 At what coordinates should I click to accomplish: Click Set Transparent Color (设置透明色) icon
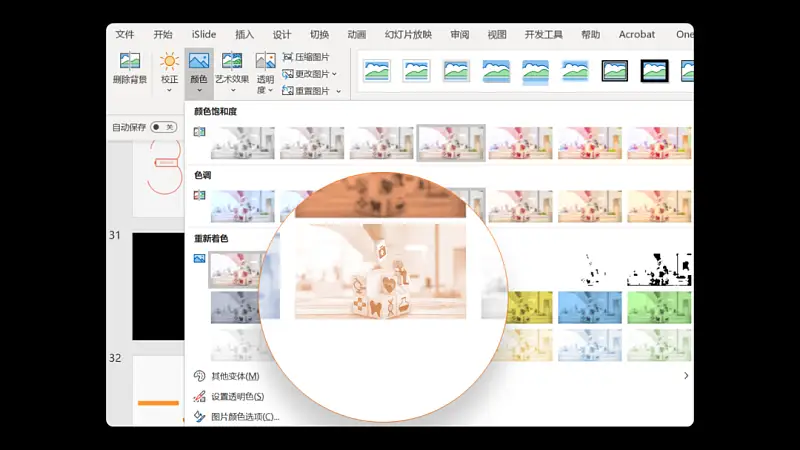[199, 396]
